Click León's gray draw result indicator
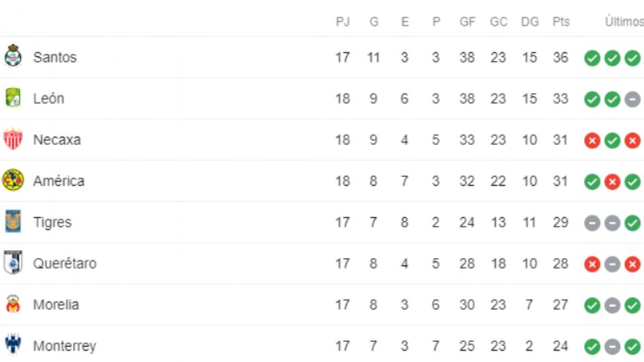The width and height of the screenshot is (644, 362). point(632,99)
